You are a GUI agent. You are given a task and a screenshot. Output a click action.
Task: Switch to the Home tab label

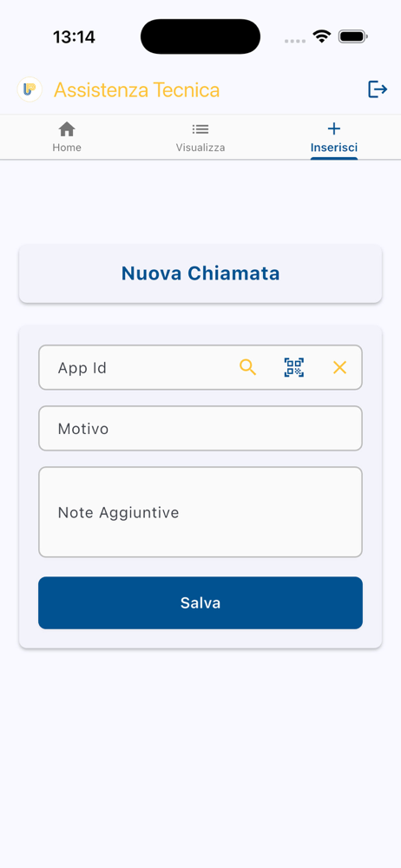[x=67, y=148]
